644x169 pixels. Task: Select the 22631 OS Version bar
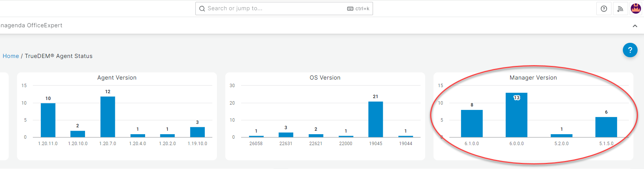286,135
